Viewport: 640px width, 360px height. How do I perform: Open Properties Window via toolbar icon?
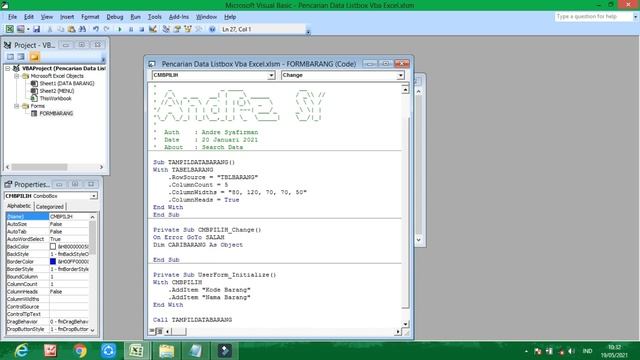coord(177,29)
